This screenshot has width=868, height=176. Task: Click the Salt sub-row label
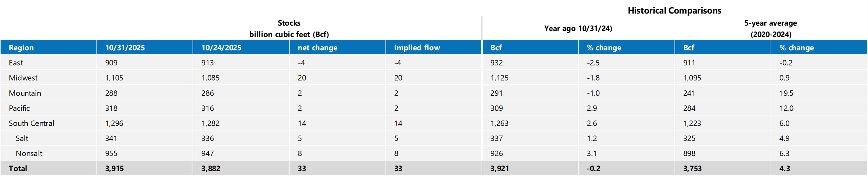(x=22, y=138)
